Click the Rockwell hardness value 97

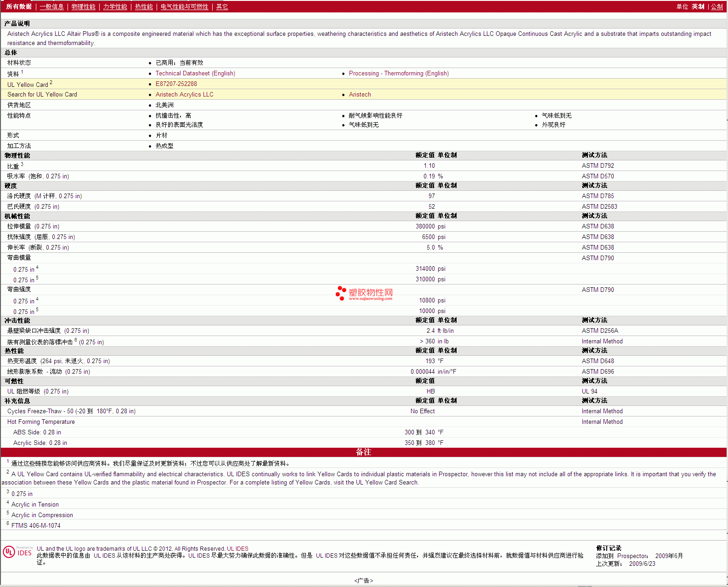click(x=431, y=196)
